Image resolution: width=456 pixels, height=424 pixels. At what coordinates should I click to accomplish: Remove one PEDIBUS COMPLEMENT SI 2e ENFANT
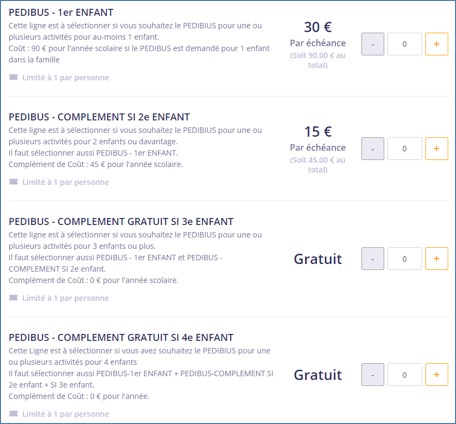tap(373, 149)
